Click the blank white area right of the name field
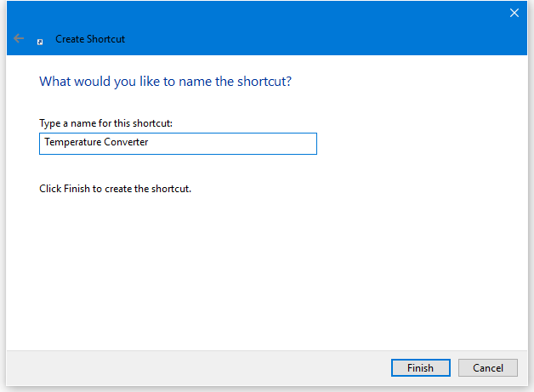Screen dimensions: 534x392 tap(417, 143)
